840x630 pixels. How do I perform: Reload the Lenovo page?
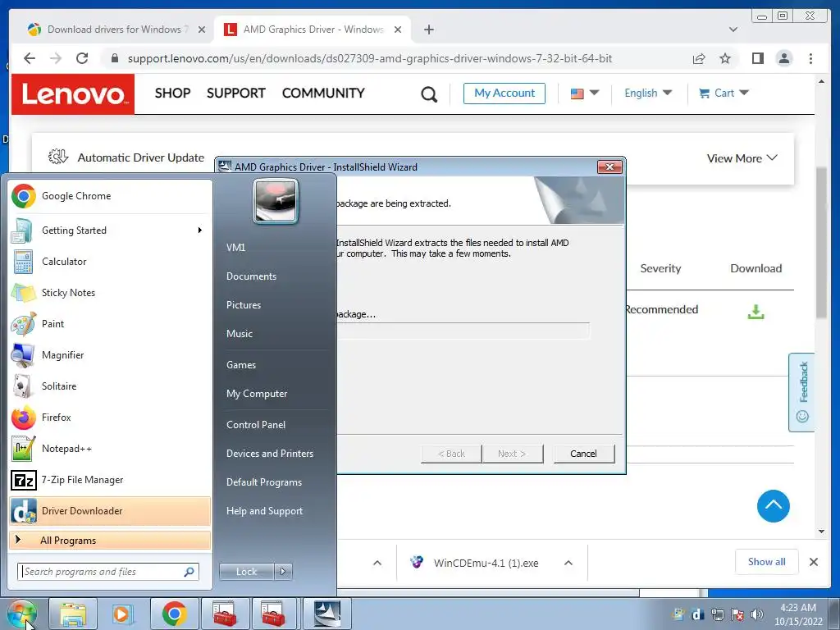(82, 58)
